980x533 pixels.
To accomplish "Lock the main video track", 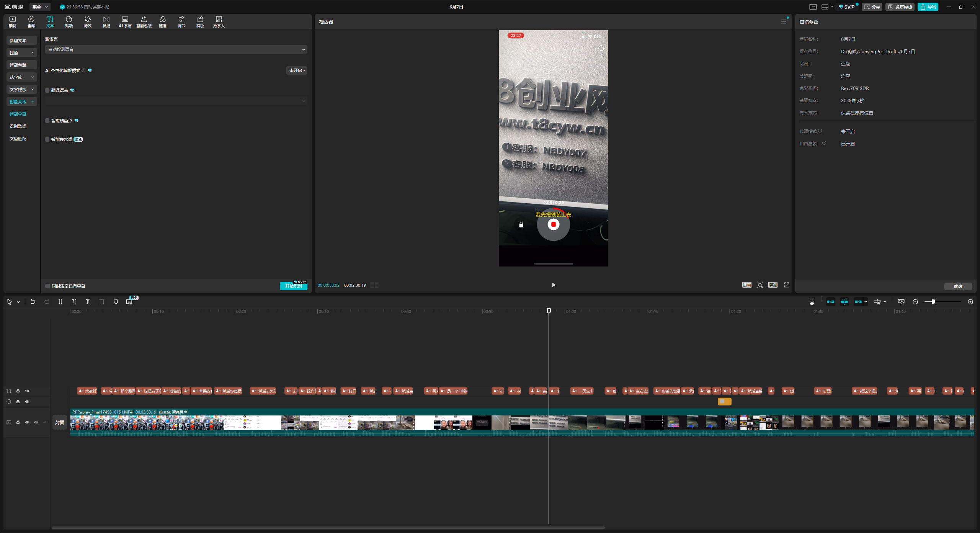I will pyautogui.click(x=18, y=422).
